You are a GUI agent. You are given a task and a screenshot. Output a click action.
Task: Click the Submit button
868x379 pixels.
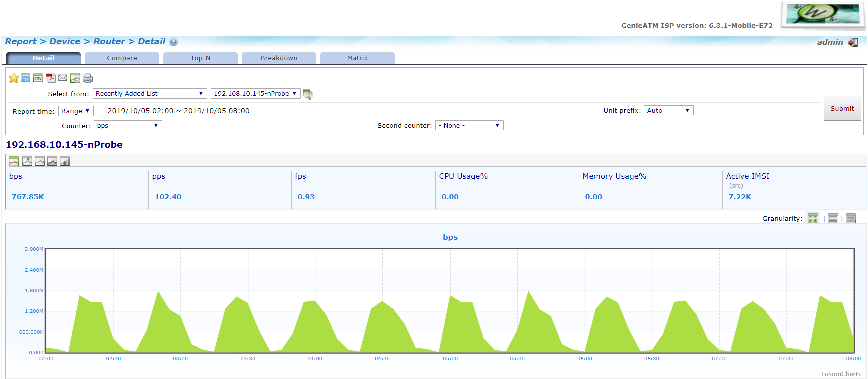[x=842, y=108]
